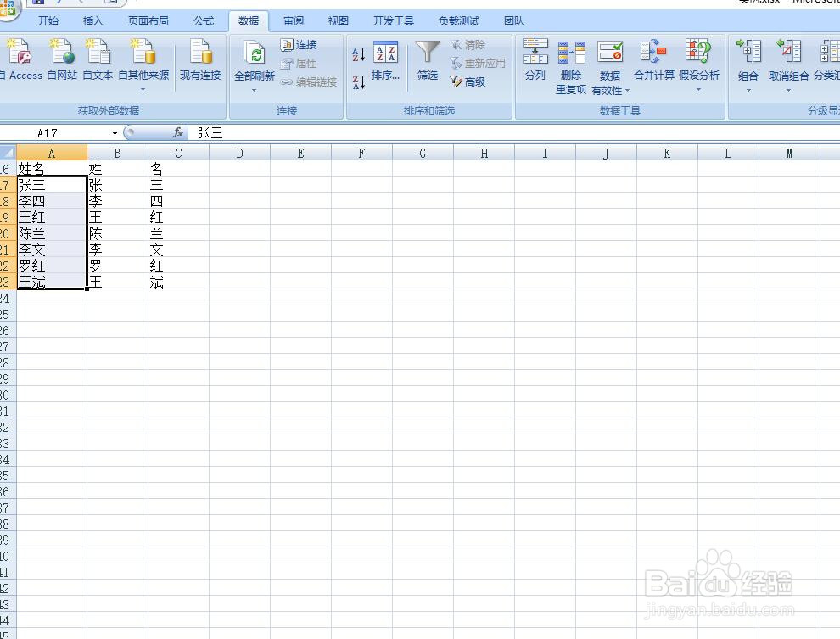Select cell B16 header 姓
This screenshot has height=639, width=840.
117,169
